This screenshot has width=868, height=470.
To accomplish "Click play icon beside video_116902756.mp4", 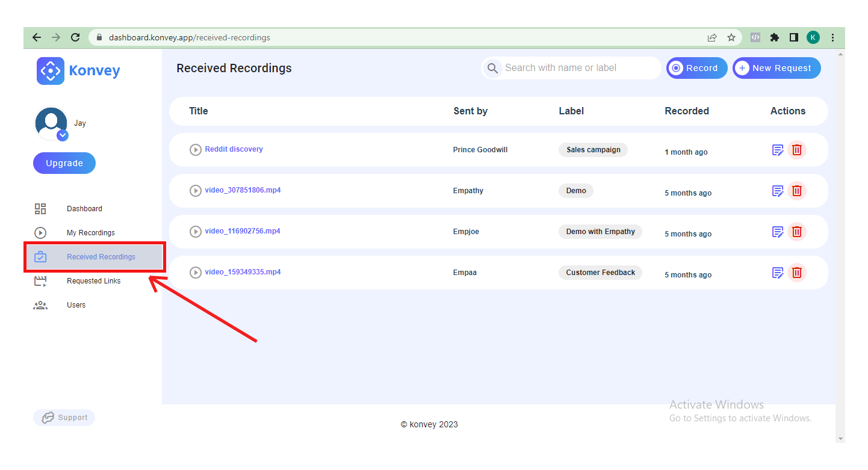I will coord(195,232).
